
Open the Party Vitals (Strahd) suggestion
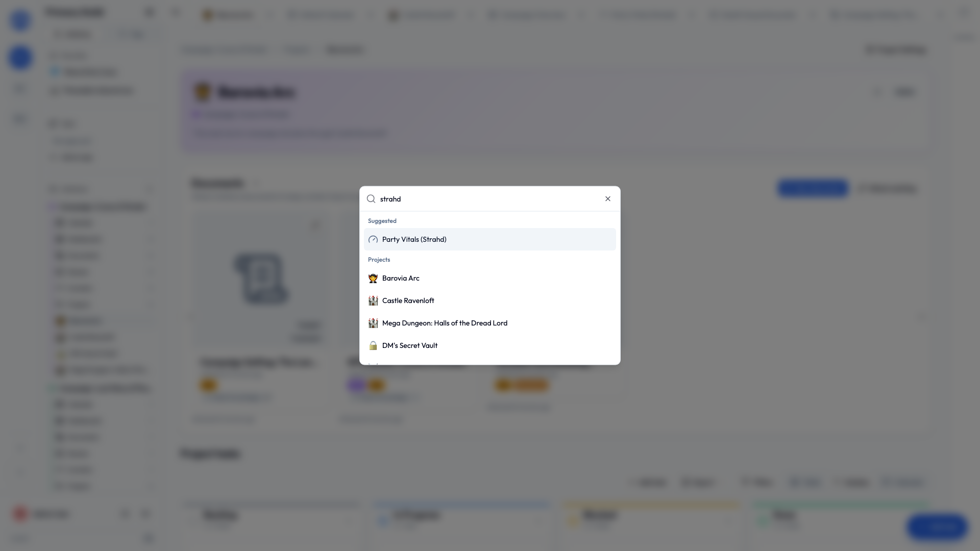coord(489,239)
